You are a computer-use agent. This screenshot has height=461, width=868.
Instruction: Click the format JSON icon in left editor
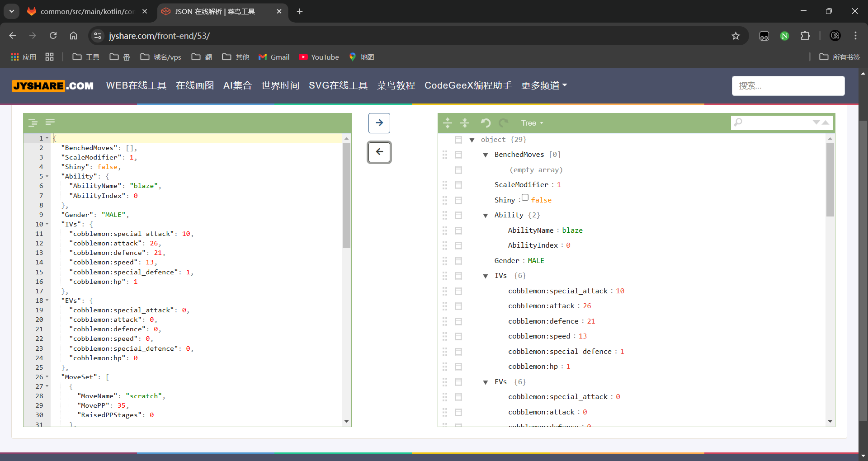(33, 122)
